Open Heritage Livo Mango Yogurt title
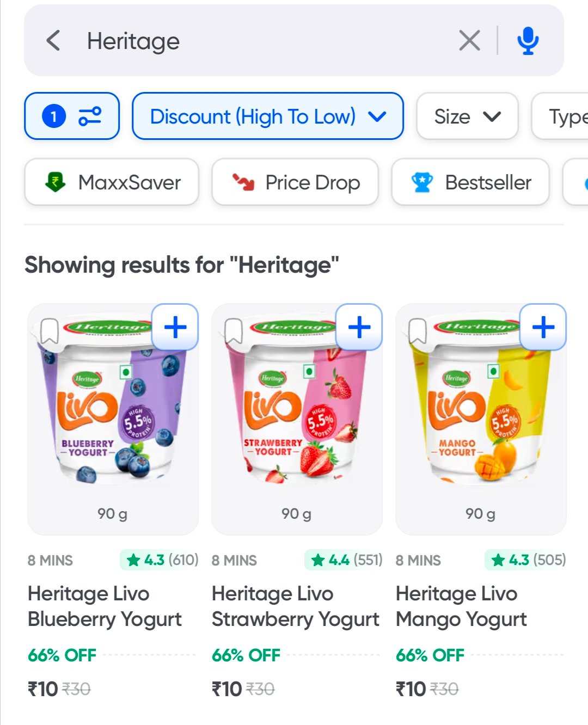The image size is (588, 725). coord(461,606)
